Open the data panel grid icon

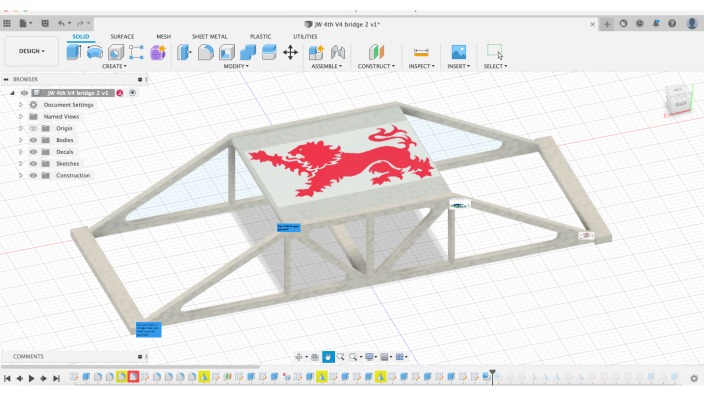[x=7, y=23]
